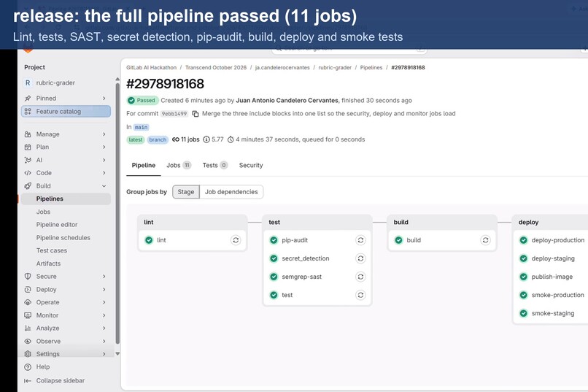Retry the semgrep-sast job

360,277
